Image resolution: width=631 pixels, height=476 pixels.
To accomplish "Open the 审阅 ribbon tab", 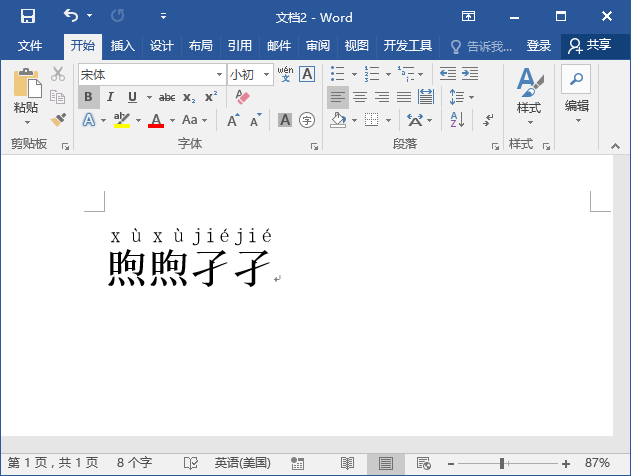I will coord(318,46).
